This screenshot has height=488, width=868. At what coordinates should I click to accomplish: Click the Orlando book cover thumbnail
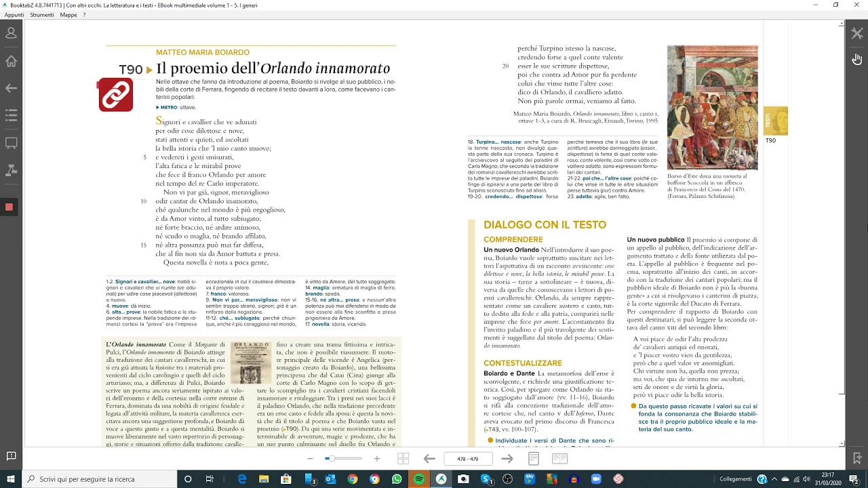pyautogui.click(x=251, y=363)
